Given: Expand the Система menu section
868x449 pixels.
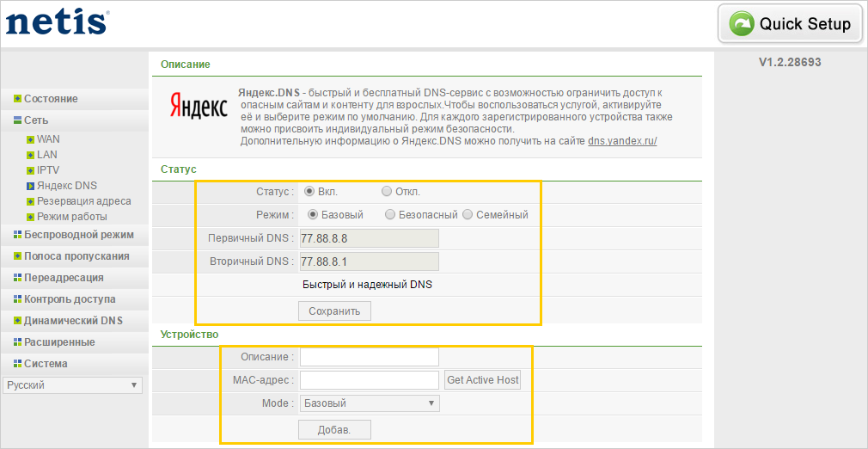Looking at the screenshot, I should coord(46,364).
